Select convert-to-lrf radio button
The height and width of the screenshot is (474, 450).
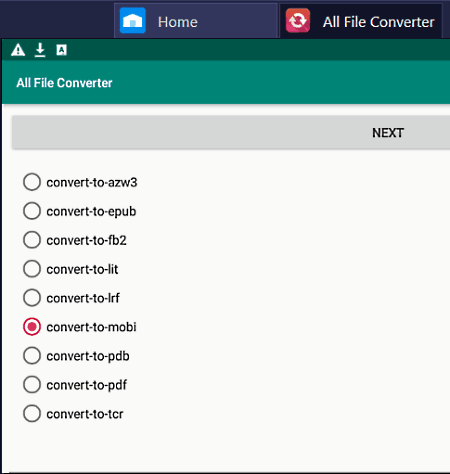[x=32, y=298]
